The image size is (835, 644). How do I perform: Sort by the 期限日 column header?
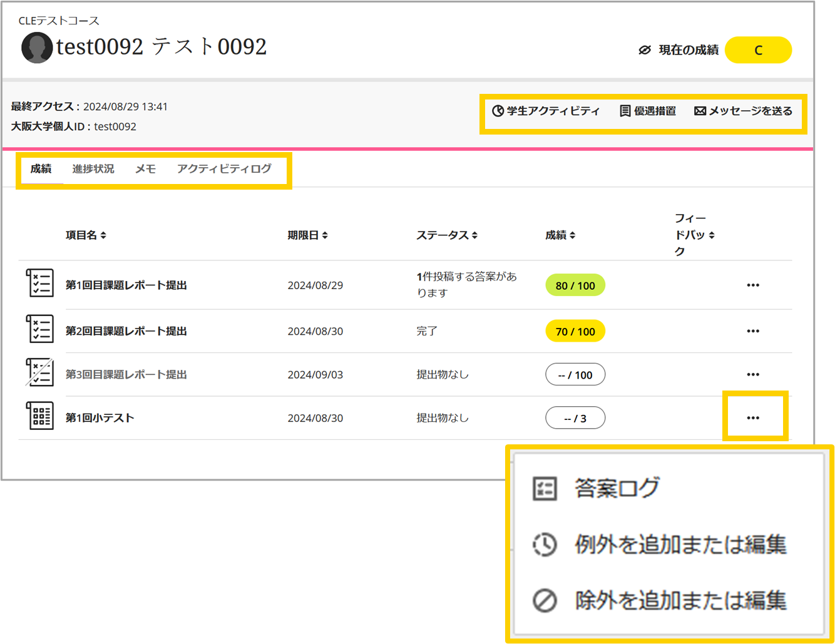307,235
